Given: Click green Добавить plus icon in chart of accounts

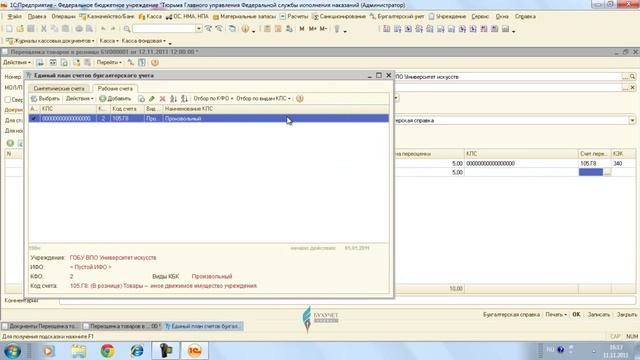Looking at the screenshot, I should pyautogui.click(x=103, y=99).
